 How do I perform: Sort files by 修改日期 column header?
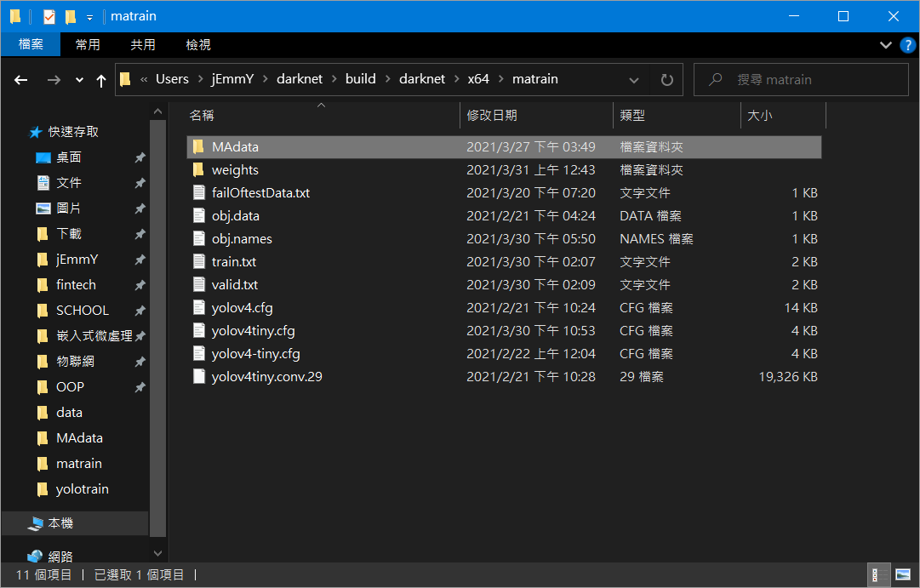(x=537, y=116)
